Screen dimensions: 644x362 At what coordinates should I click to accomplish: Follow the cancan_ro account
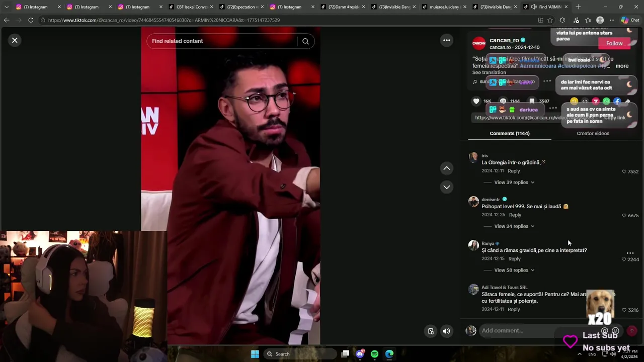(614, 43)
